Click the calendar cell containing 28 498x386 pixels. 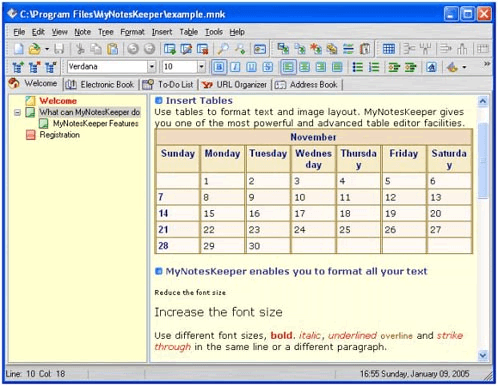click(178, 246)
